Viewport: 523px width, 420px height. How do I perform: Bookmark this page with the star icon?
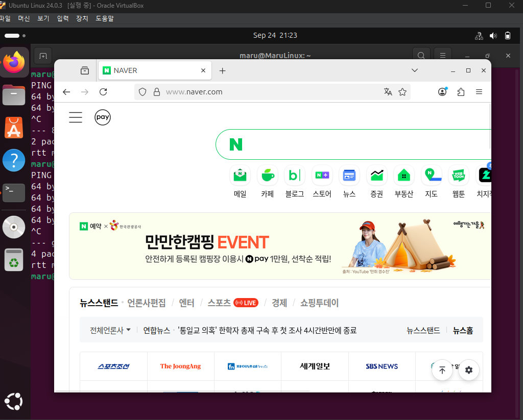[402, 92]
